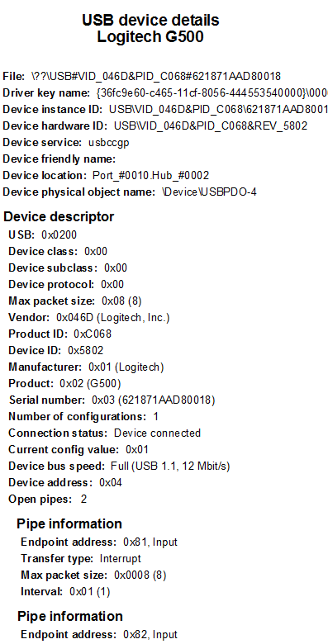The height and width of the screenshot is (644, 328).
Task: Select the Device bus speed line
Action: coord(119,466)
